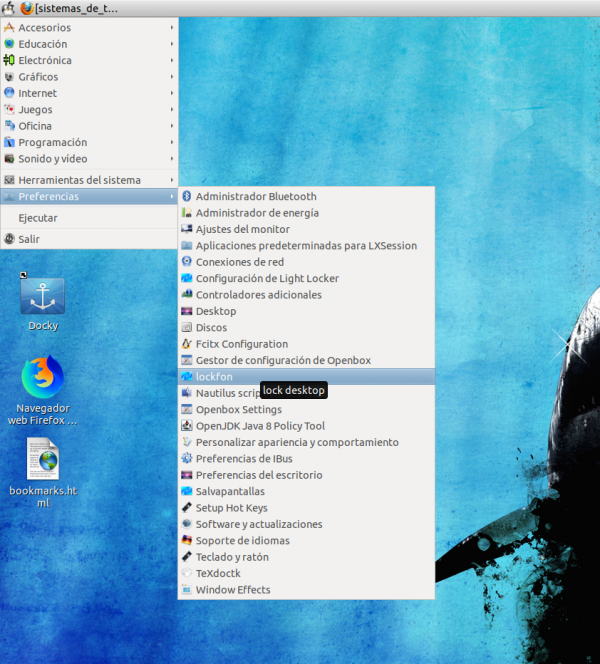600x664 pixels.
Task: Open the Oficina menu category
Action: coord(89,126)
